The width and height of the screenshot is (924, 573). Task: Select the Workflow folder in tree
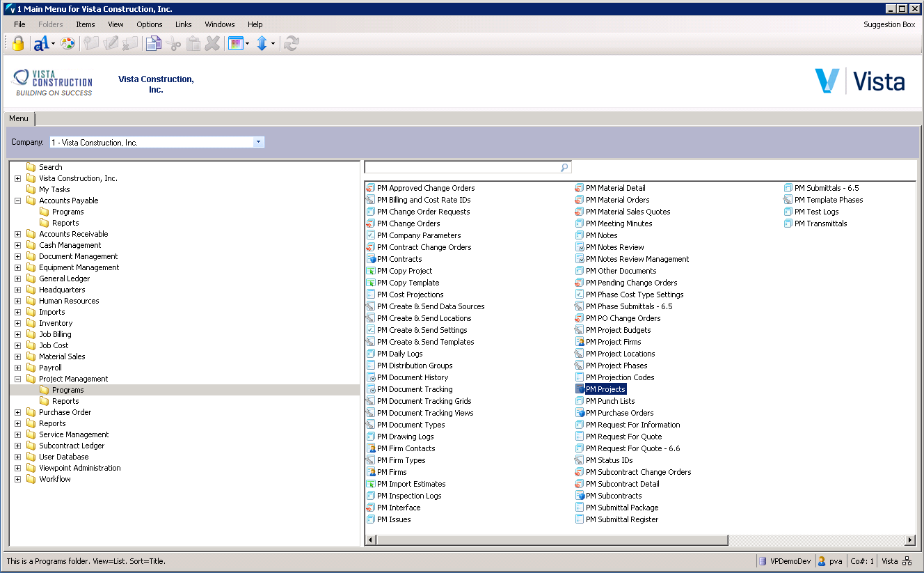pyautogui.click(x=55, y=479)
